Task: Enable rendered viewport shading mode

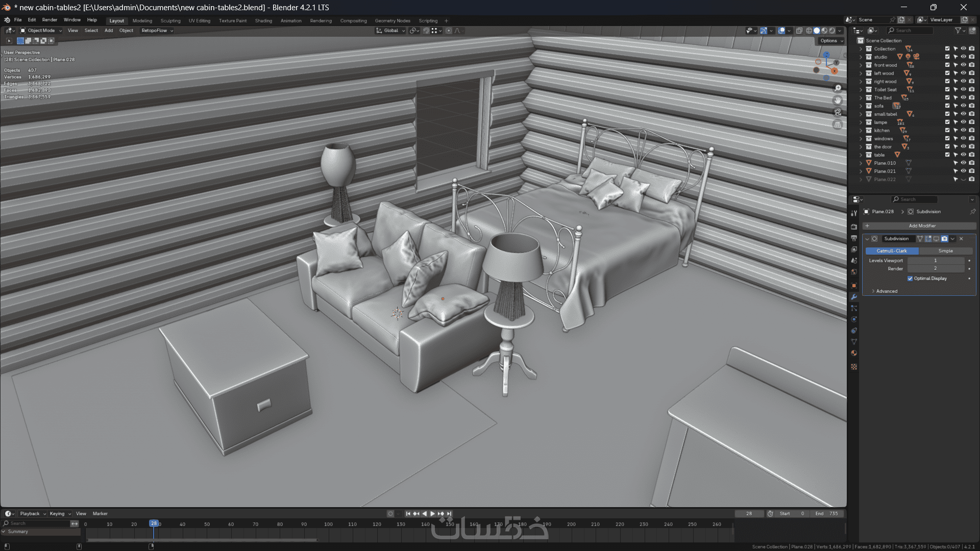Action: pyautogui.click(x=832, y=31)
